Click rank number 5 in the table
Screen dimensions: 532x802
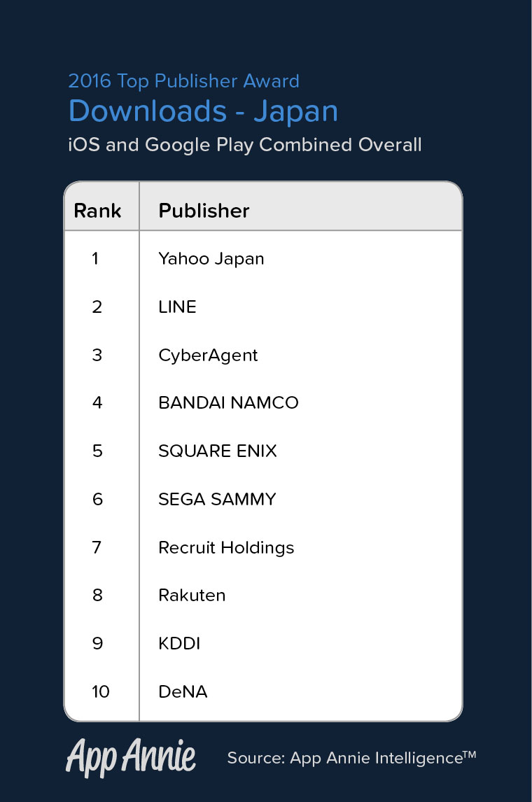(97, 451)
